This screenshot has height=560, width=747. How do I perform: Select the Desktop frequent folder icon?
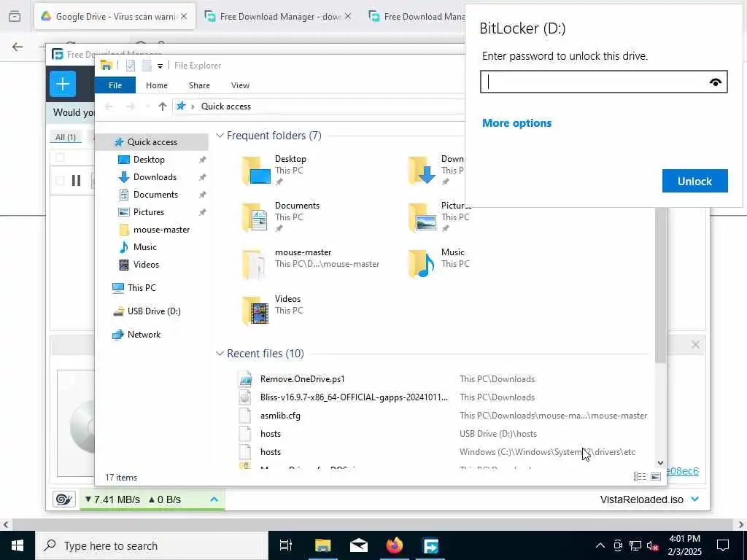(x=256, y=171)
